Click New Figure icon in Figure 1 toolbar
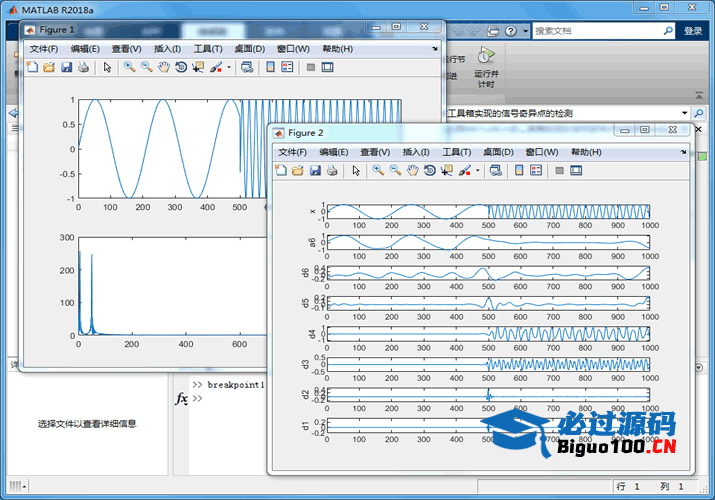The height and width of the screenshot is (500, 715). click(x=32, y=67)
